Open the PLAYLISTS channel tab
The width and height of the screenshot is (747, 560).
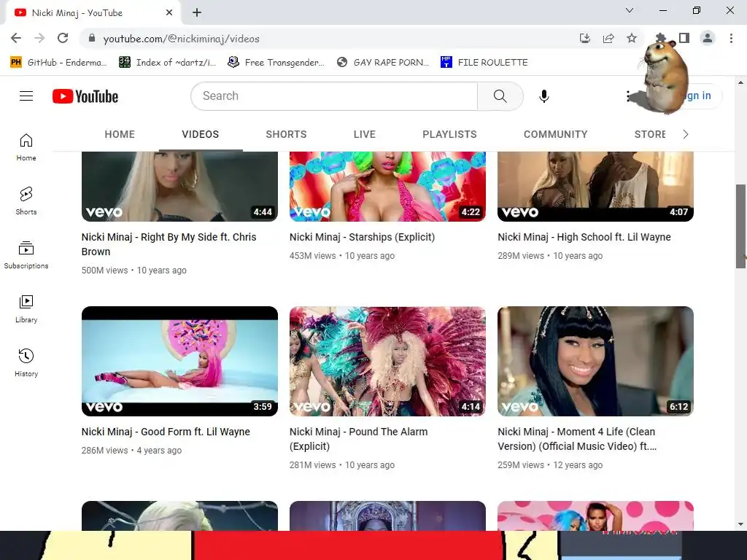[449, 134]
